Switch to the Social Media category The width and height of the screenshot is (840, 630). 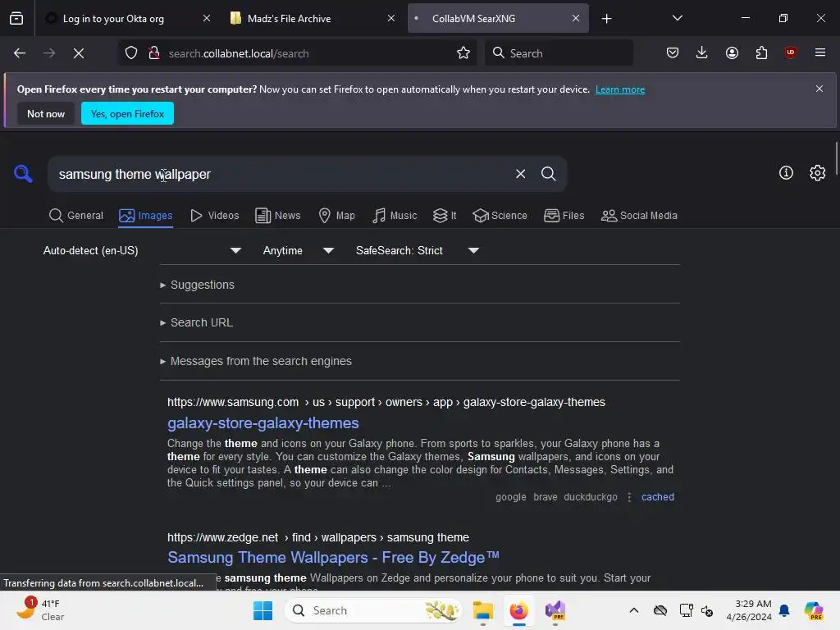click(639, 216)
